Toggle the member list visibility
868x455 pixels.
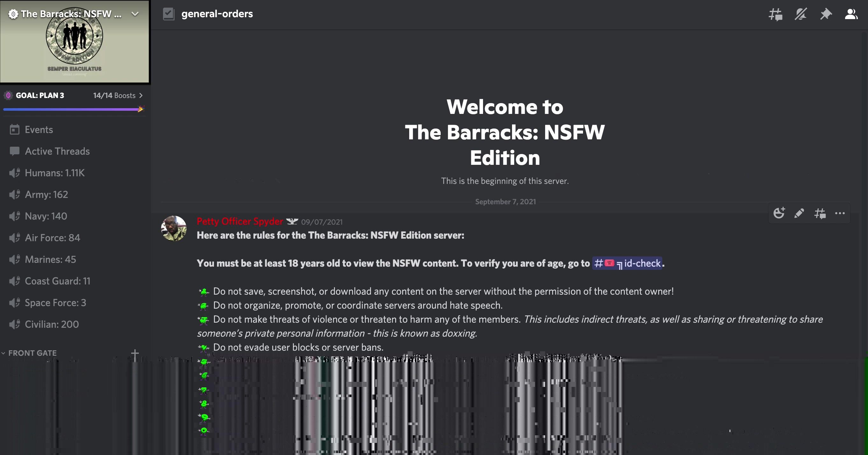click(851, 14)
